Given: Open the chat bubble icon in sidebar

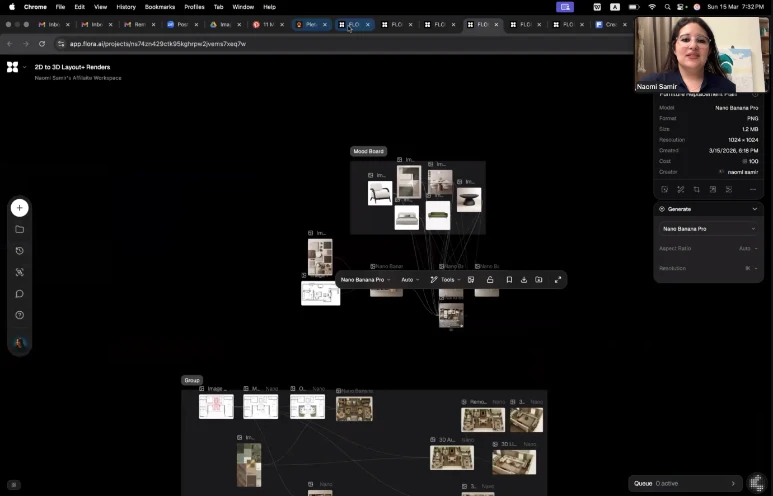Looking at the screenshot, I should 19,294.
